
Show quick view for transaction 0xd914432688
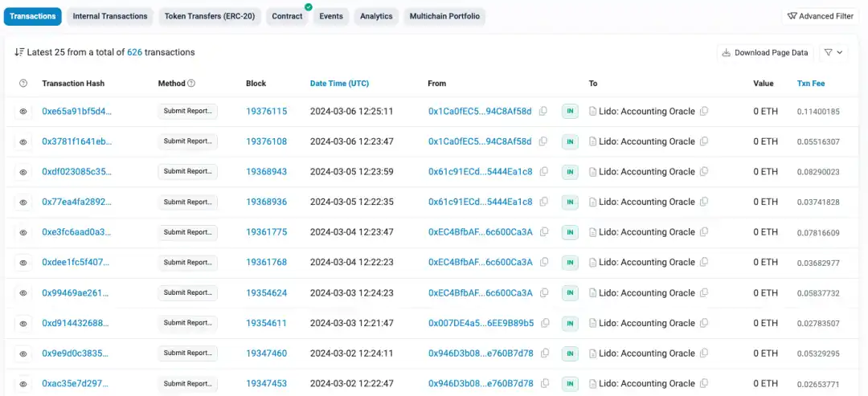(x=23, y=323)
